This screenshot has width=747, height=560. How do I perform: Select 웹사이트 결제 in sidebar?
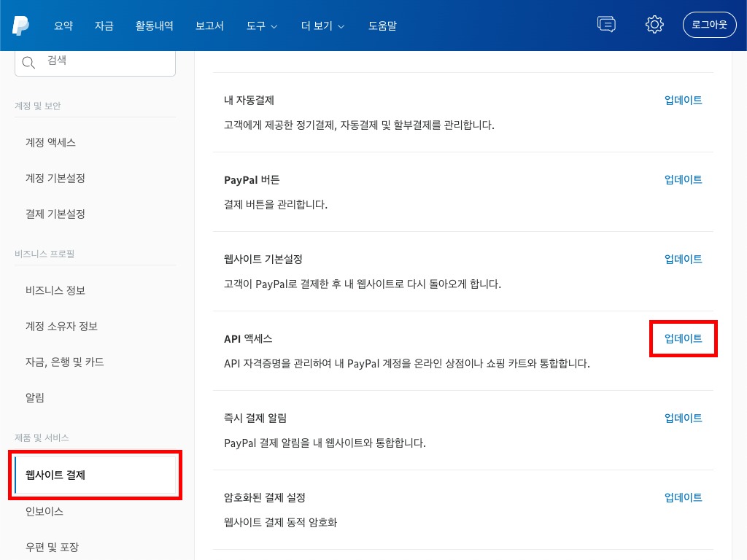(x=96, y=475)
